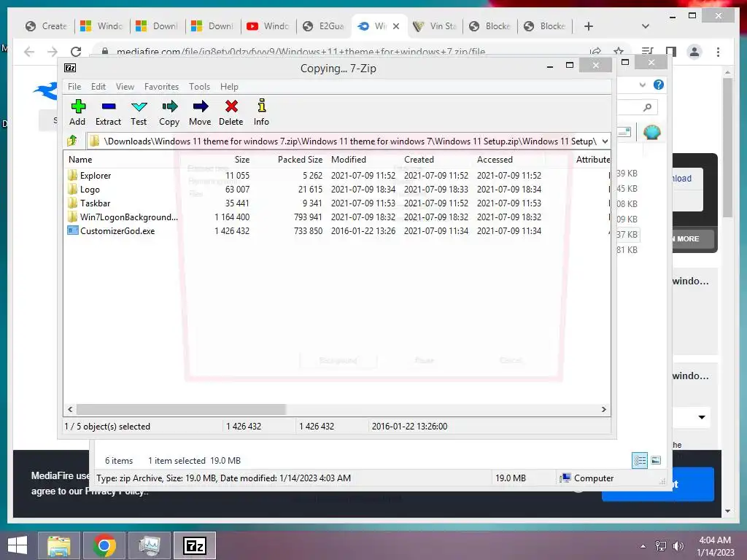Go up one folder level in 7-Zip
747x560 pixels.
(x=72, y=141)
